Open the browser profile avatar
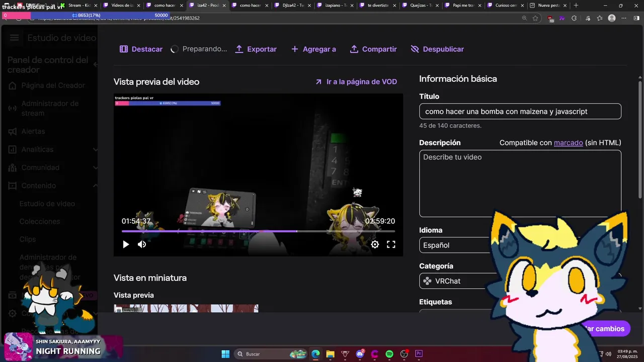Viewport: 644px width, 362px height. coord(612,18)
